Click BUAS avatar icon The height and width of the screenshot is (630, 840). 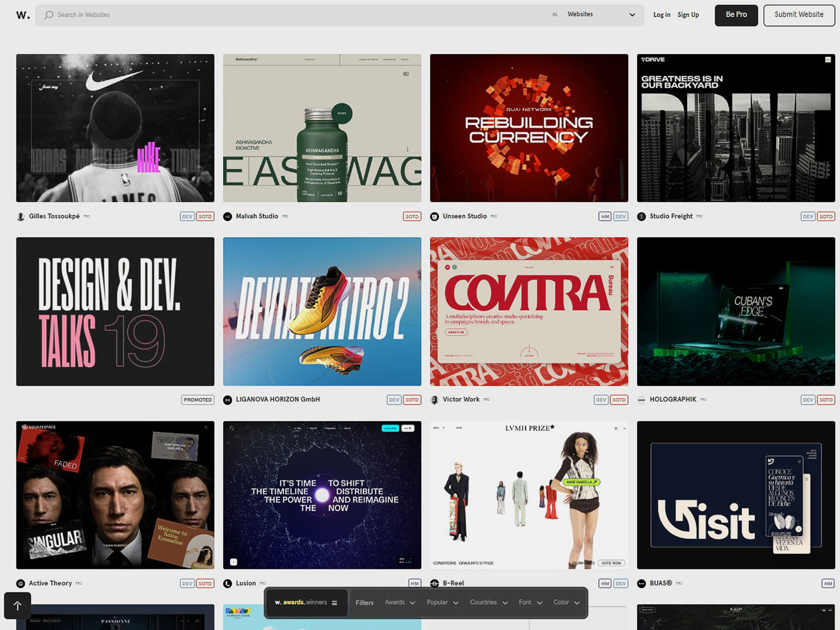(x=641, y=584)
